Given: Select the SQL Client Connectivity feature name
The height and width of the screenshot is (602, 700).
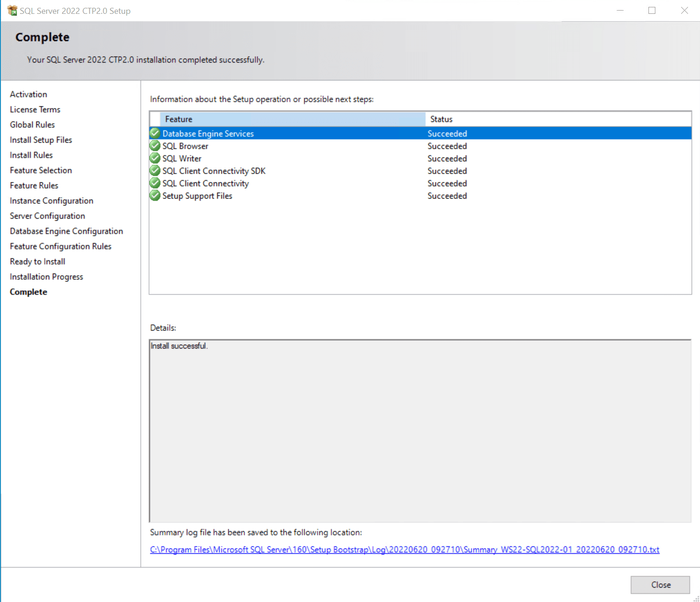Looking at the screenshot, I should point(206,183).
